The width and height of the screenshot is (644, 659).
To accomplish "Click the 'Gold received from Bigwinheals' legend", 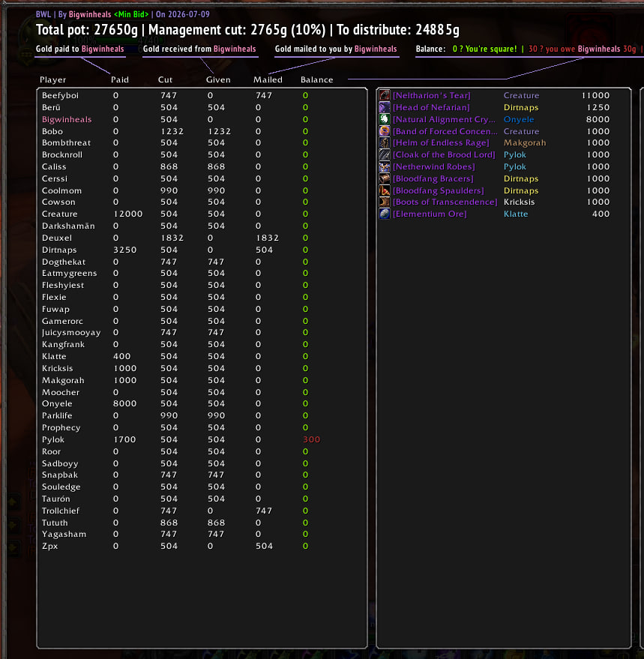I will (199, 49).
